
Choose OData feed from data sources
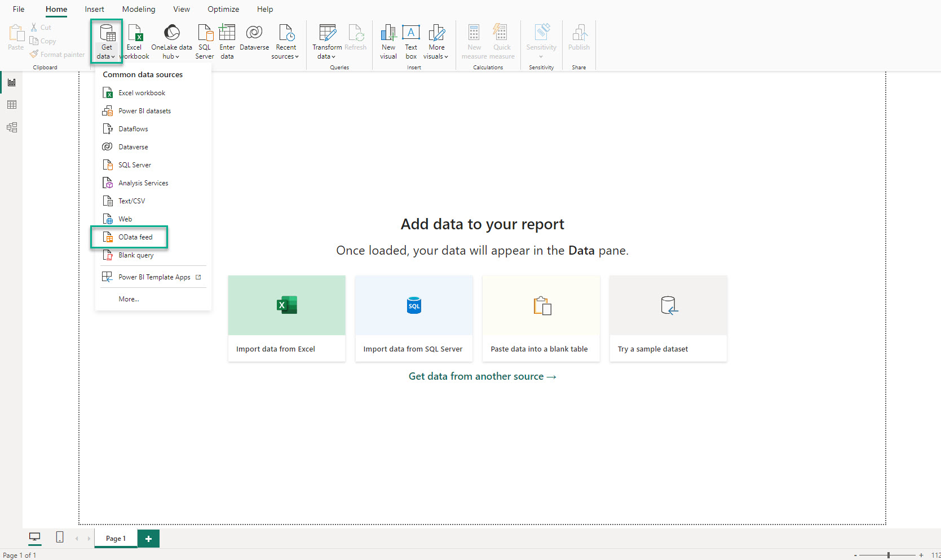click(135, 237)
